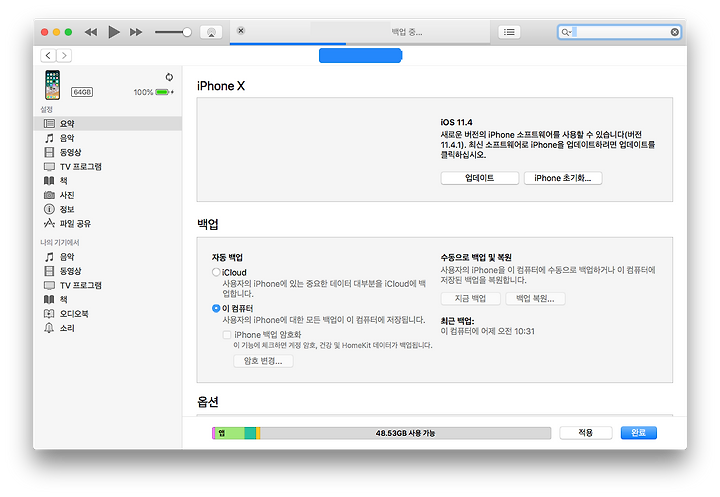
Task: Click the 업데이트 button
Action: [479, 178]
